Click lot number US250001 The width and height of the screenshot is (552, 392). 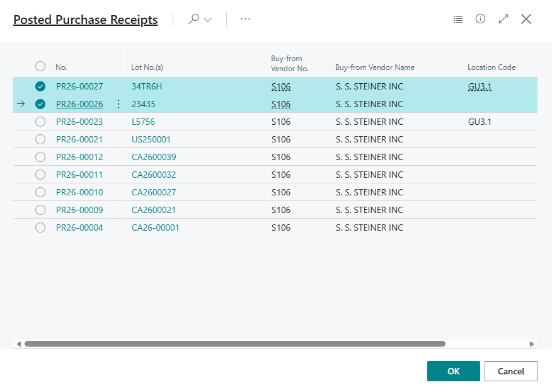coord(151,139)
